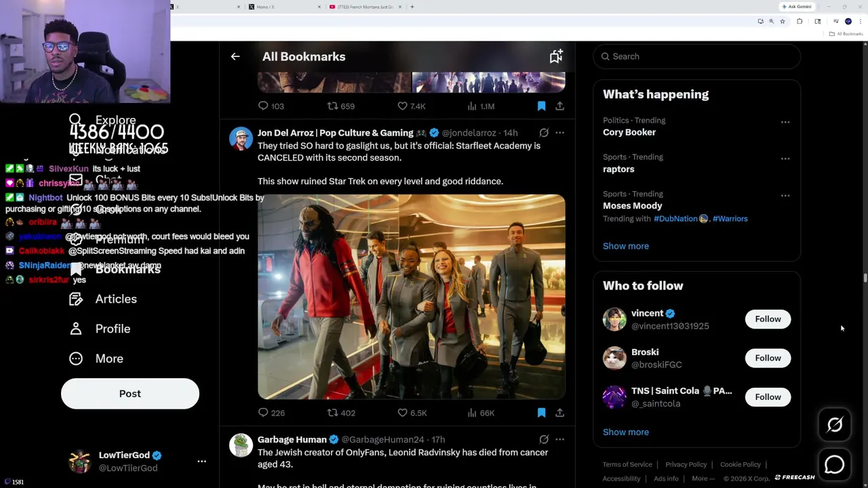
Task: Follow TNS | Saint Cola
Action: [768, 397]
